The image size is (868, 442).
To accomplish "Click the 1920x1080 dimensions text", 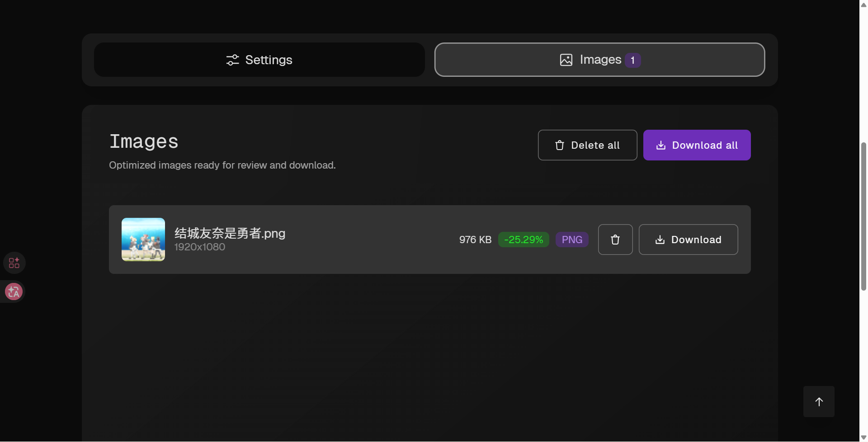I will pos(200,247).
